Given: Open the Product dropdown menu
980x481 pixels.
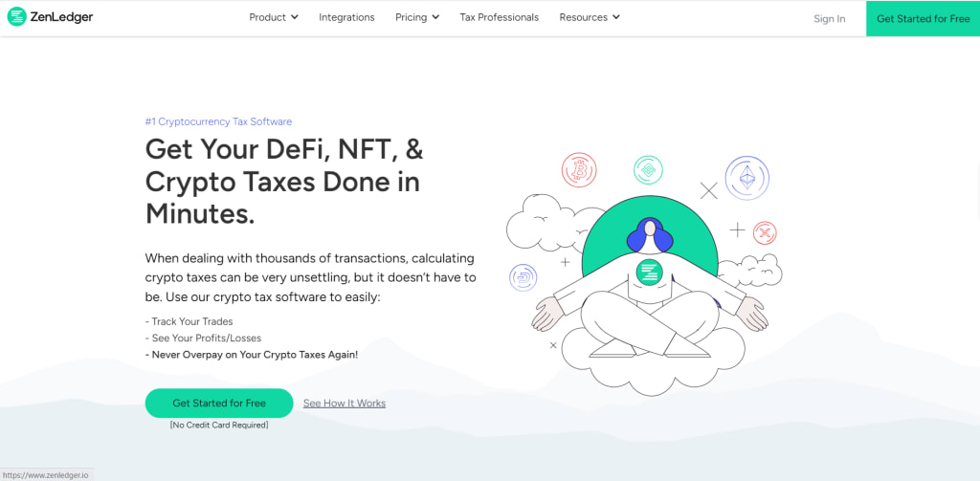Looking at the screenshot, I should coord(274,17).
